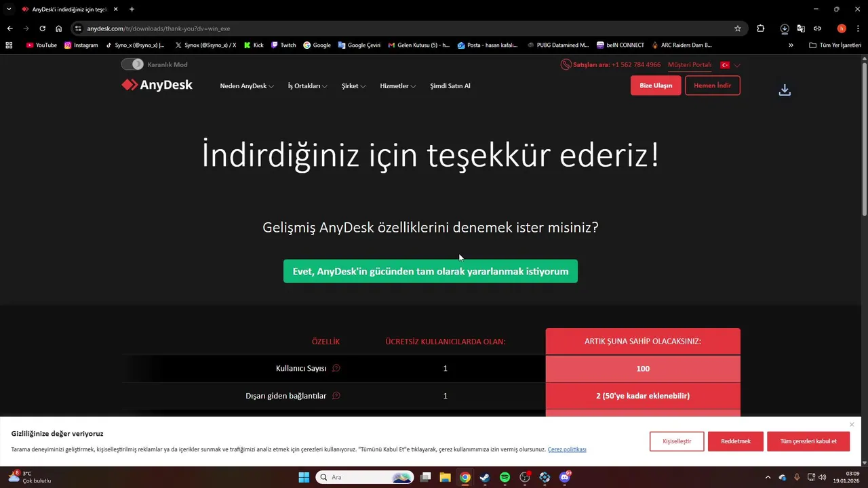Open the weather widget showing 3°C

[29, 477]
